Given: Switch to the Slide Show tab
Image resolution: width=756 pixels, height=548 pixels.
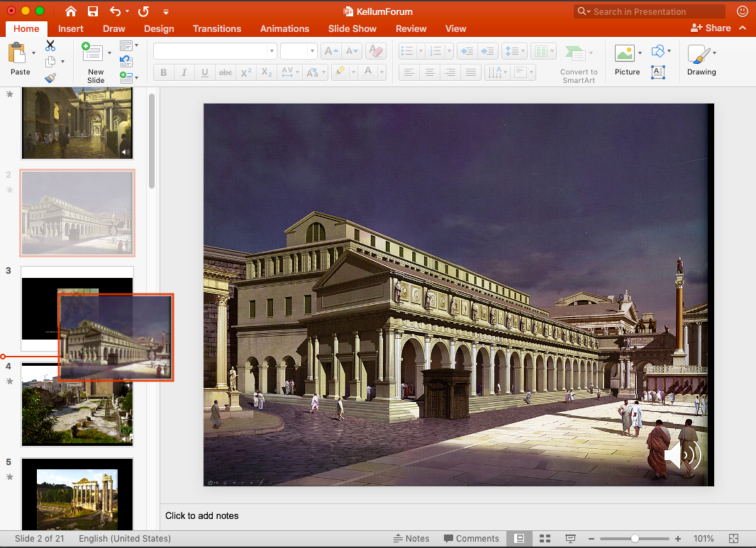Looking at the screenshot, I should coord(352,28).
